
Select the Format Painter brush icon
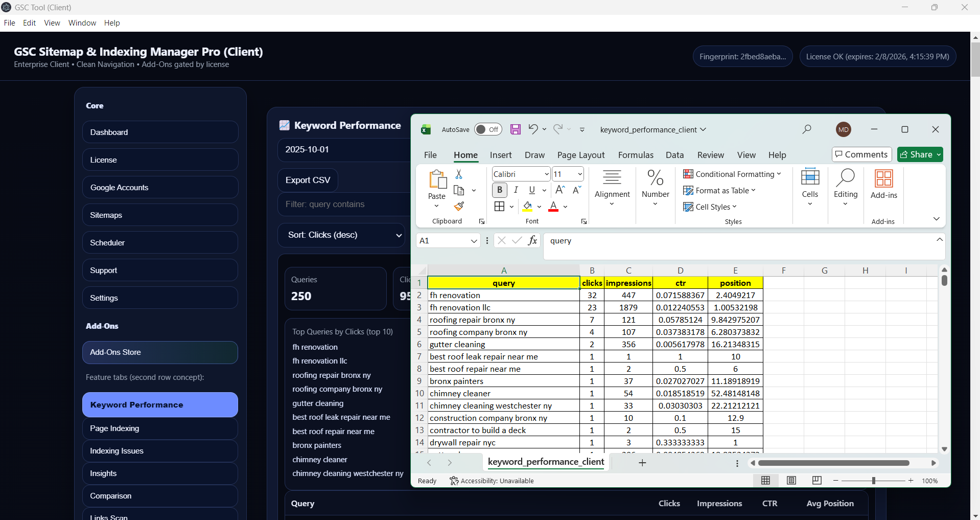coord(459,206)
